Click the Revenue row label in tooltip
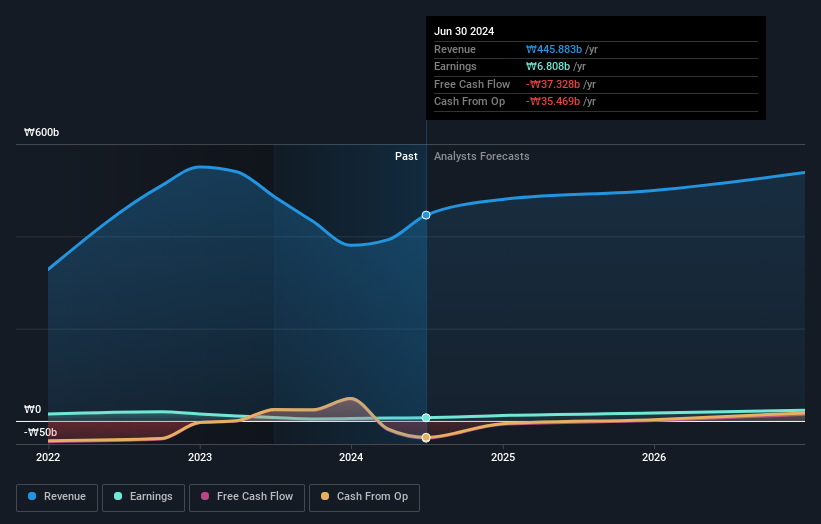 point(455,49)
